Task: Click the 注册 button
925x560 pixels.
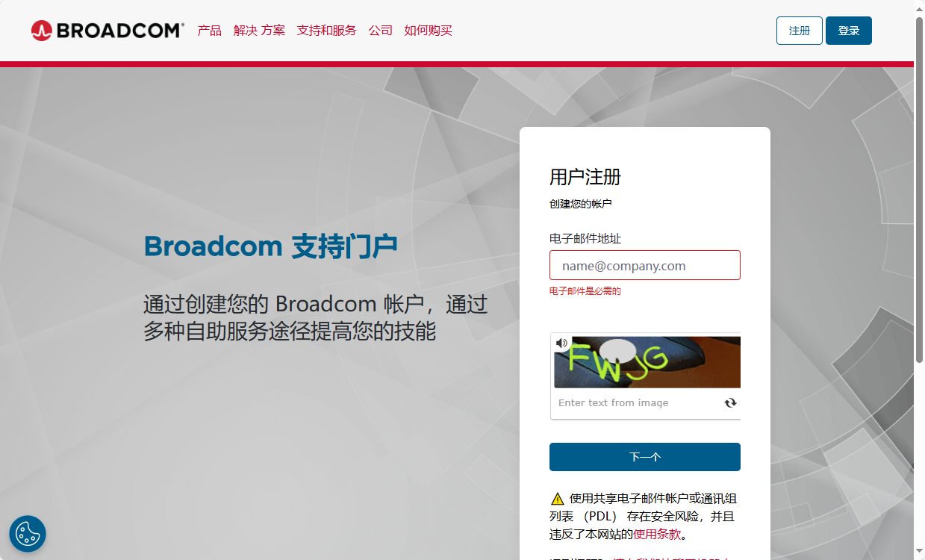Action: tap(800, 31)
